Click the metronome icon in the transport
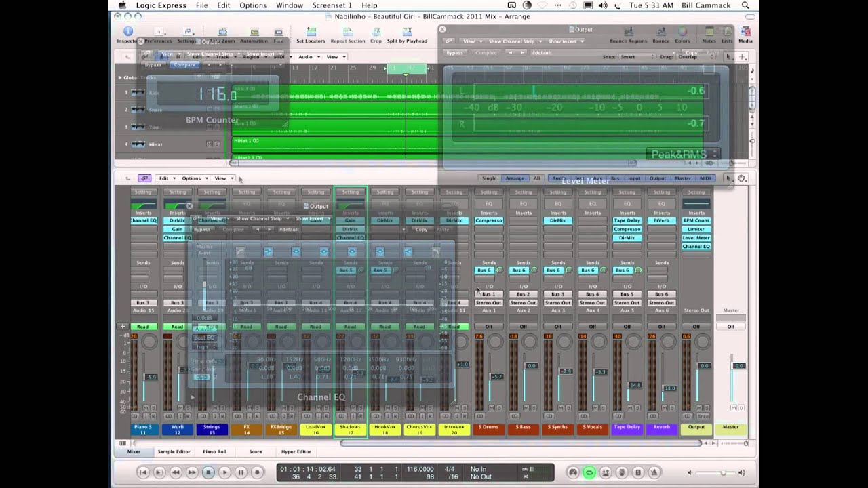 tap(654, 472)
